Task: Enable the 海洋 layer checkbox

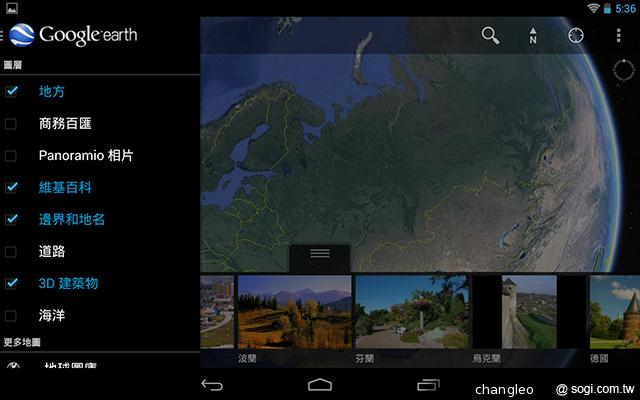Action: (11, 316)
